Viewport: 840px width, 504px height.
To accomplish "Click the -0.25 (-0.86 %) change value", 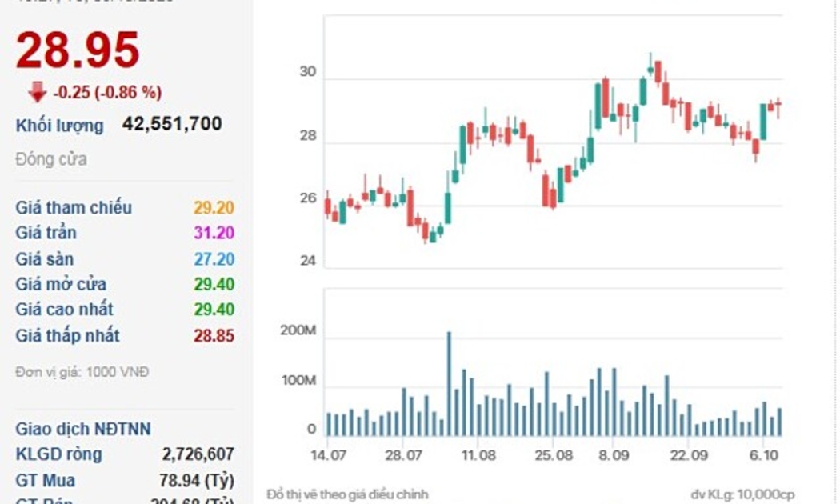I will pyautogui.click(x=107, y=93).
